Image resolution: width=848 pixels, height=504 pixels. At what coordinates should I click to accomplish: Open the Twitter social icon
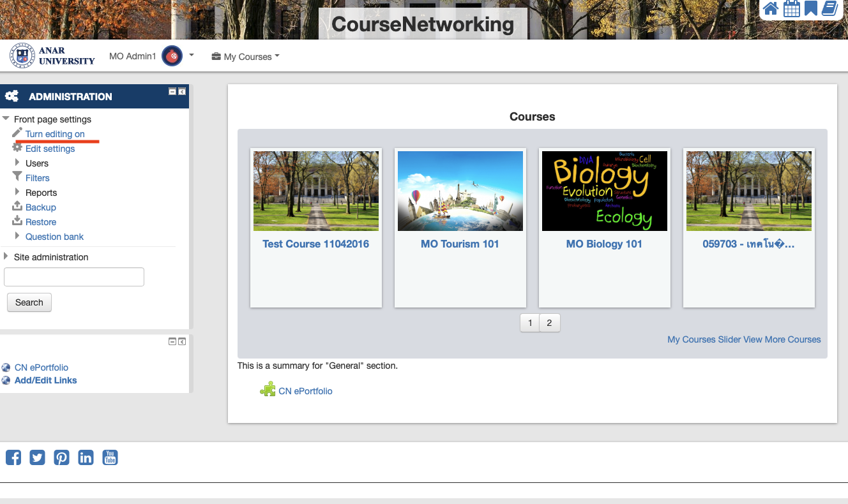pos(38,457)
